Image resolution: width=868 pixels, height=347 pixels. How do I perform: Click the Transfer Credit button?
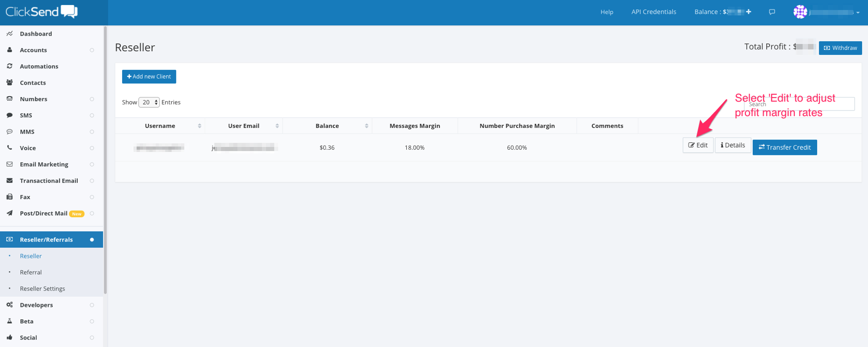[785, 147]
